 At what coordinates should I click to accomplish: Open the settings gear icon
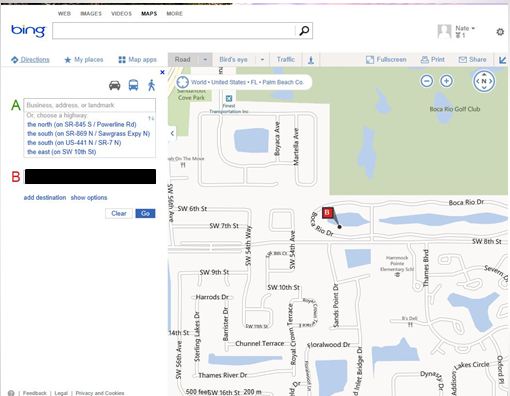pyautogui.click(x=500, y=32)
